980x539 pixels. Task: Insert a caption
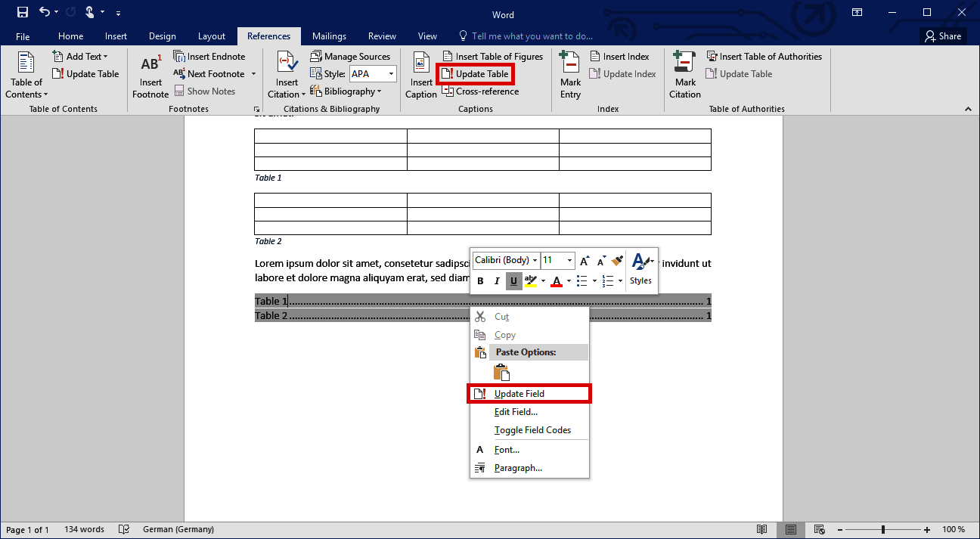tap(420, 73)
